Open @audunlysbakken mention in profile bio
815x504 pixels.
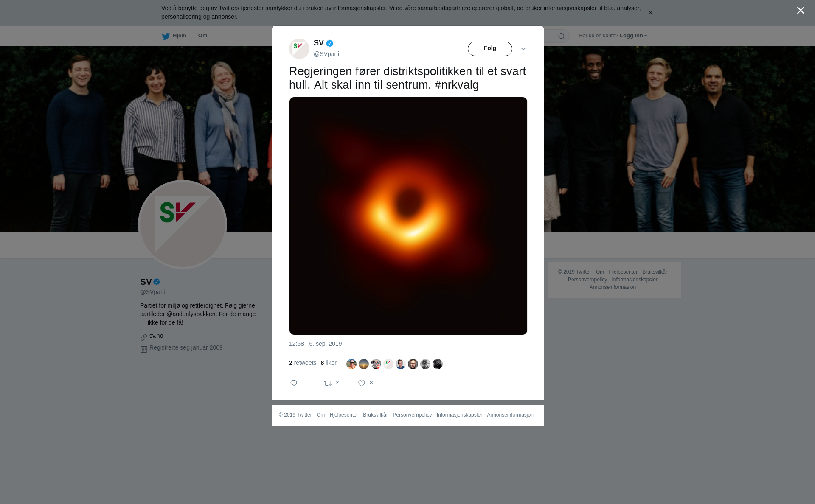pos(191,314)
